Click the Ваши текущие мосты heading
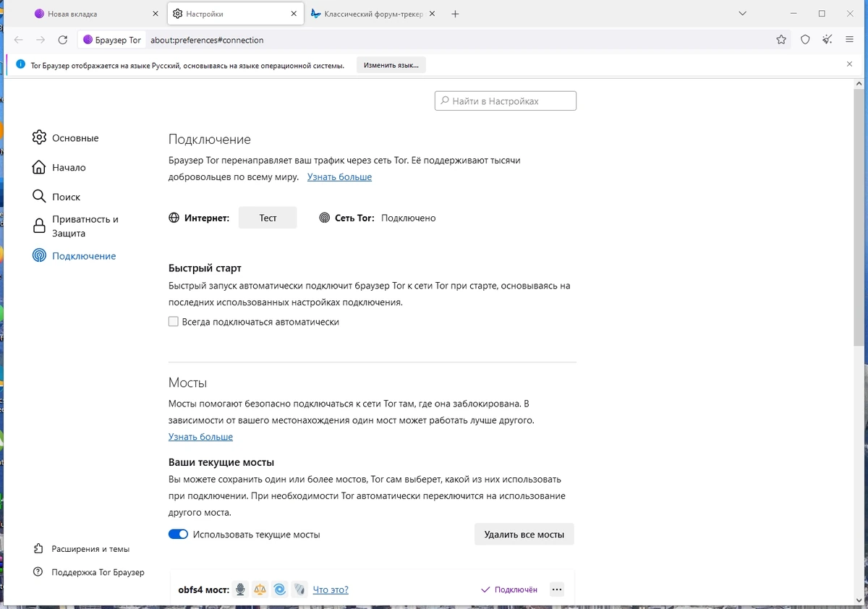 (x=221, y=462)
